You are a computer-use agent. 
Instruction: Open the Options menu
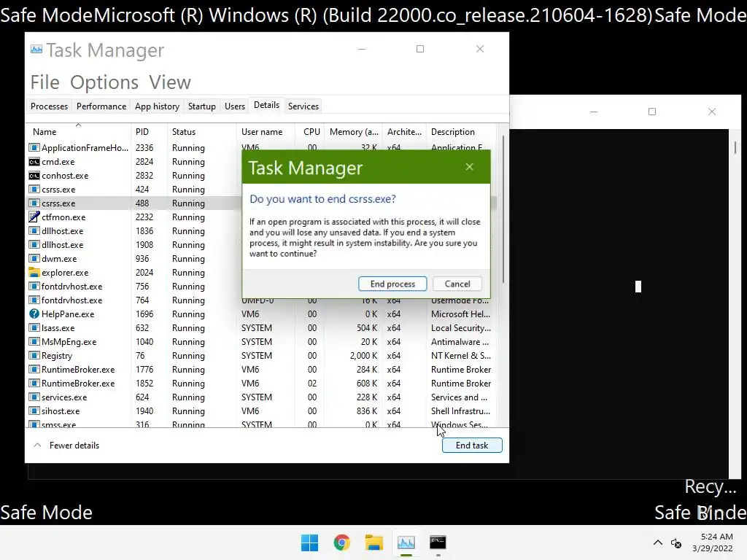pos(104,82)
